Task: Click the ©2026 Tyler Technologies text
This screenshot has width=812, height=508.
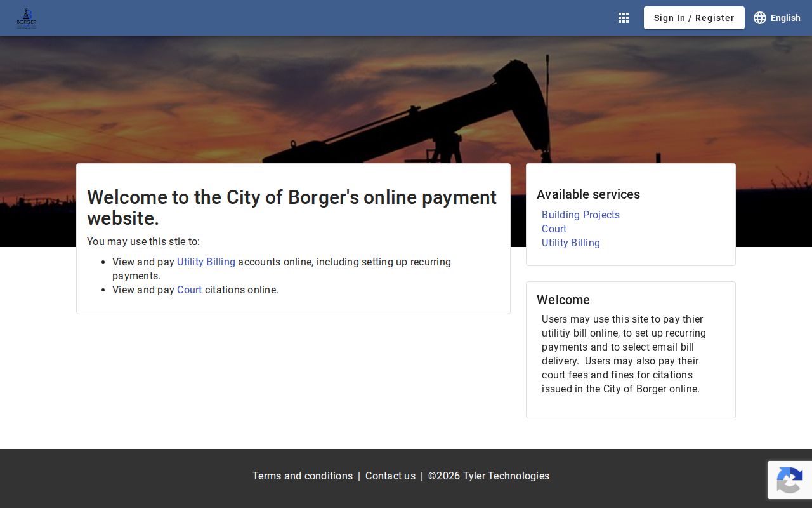Action: (488, 476)
